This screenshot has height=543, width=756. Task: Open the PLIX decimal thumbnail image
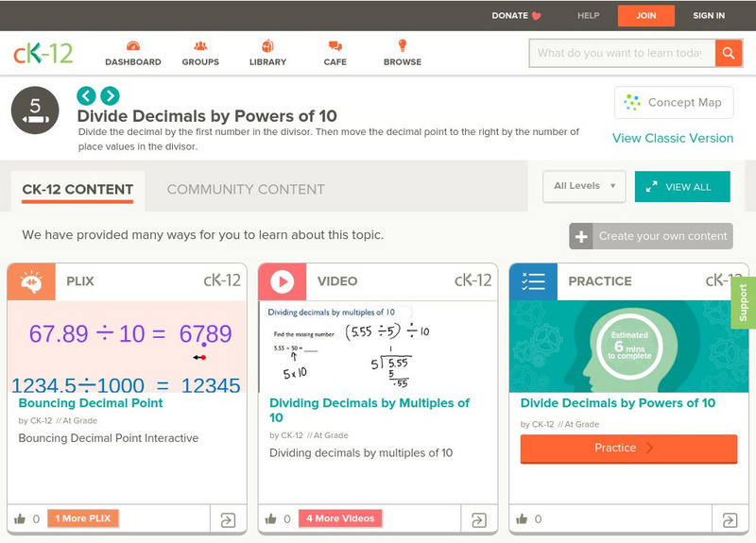(x=127, y=347)
